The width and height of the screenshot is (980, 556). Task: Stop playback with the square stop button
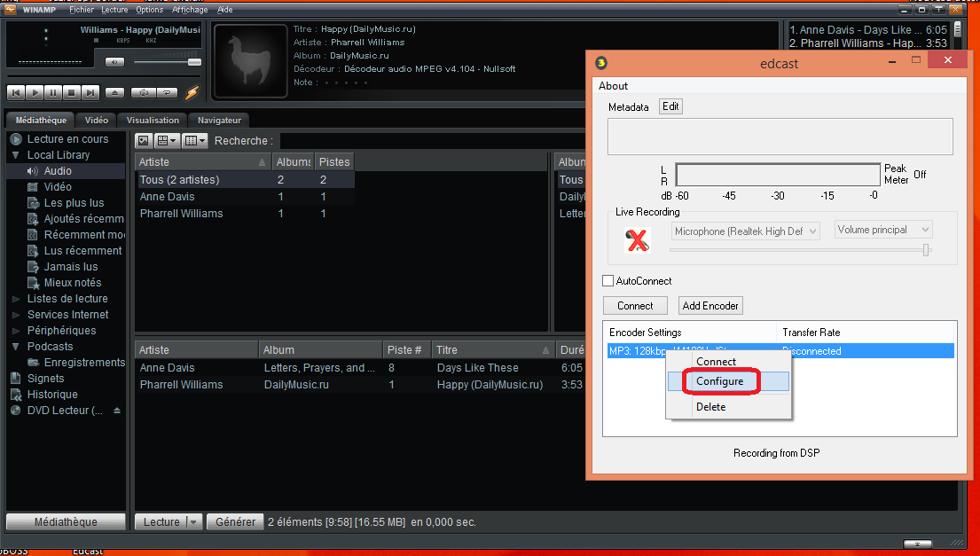click(x=71, y=93)
